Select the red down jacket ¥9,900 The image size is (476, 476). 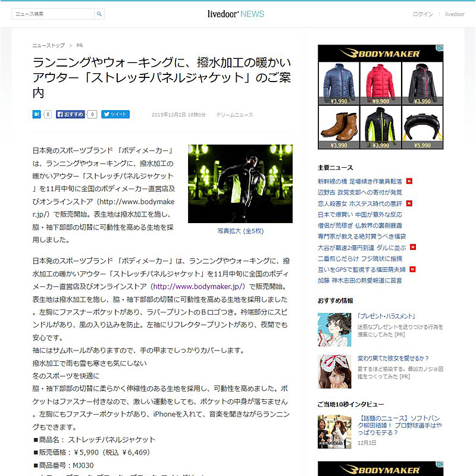(381, 83)
